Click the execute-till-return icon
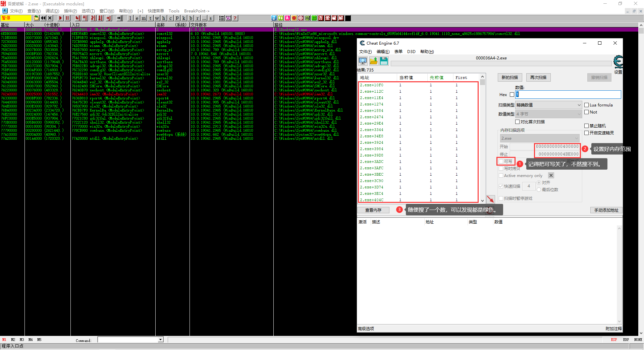Viewport: 644px width, 350px height. pos(109,18)
